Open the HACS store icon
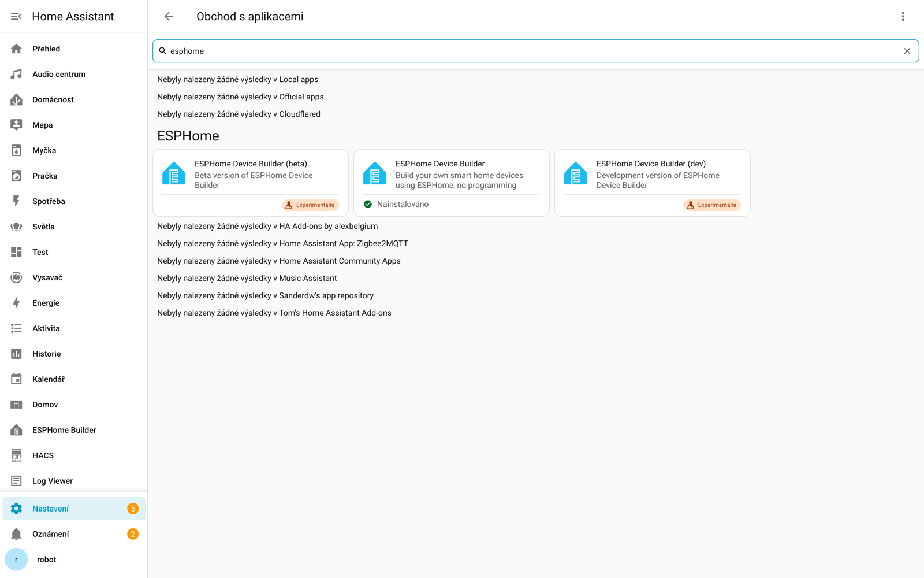Image resolution: width=924 pixels, height=578 pixels. (x=16, y=455)
